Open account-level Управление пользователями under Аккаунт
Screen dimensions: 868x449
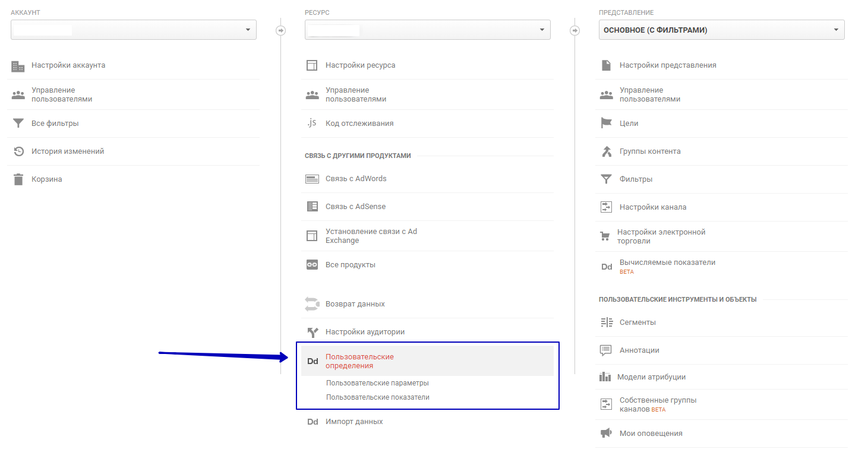click(62, 94)
